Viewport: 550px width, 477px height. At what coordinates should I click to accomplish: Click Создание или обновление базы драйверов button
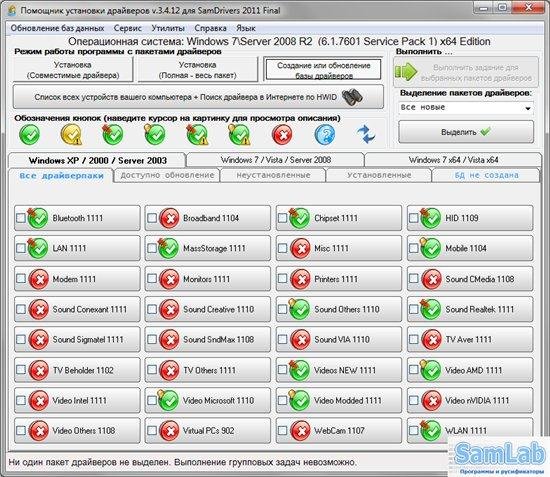point(323,70)
